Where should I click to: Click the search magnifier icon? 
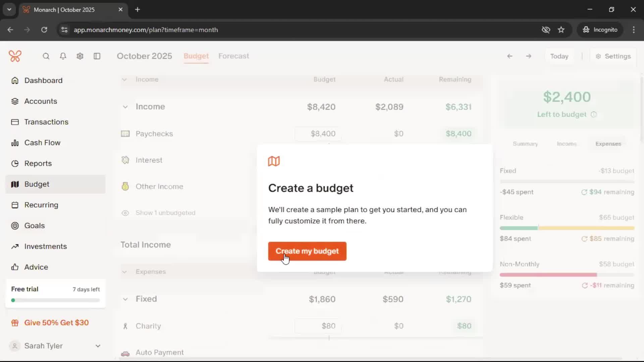click(46, 56)
